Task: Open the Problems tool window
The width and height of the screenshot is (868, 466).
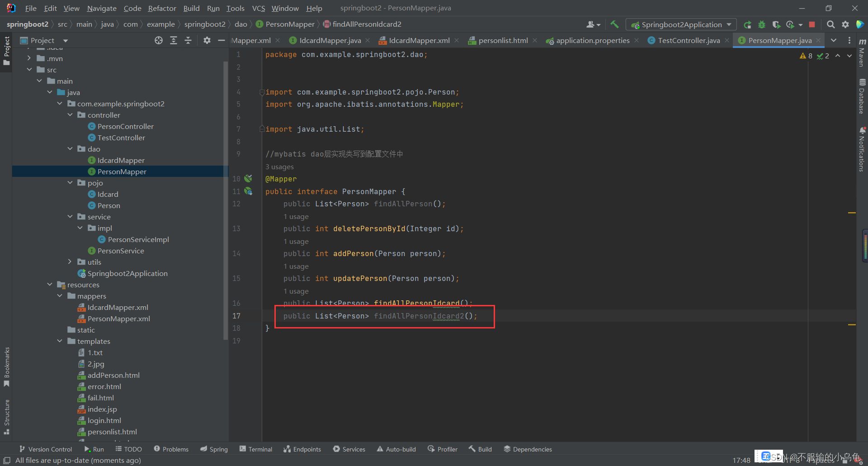Action: pyautogui.click(x=171, y=449)
